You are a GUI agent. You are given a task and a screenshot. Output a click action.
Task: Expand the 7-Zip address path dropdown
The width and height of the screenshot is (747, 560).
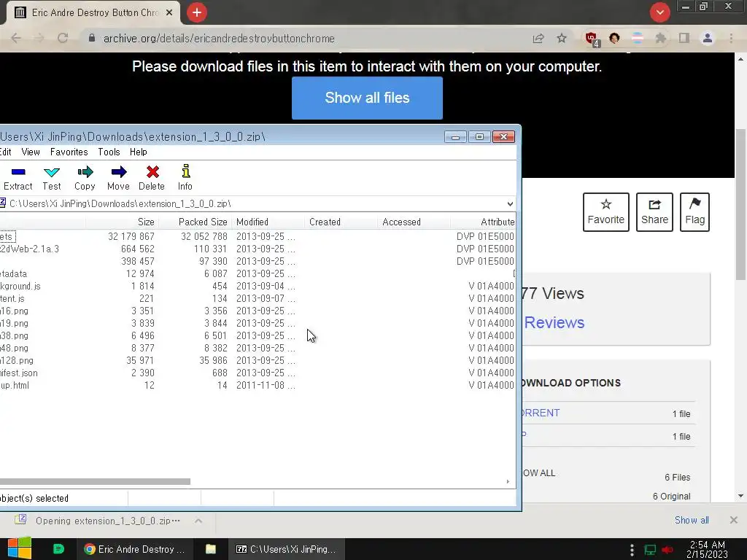[510, 204]
